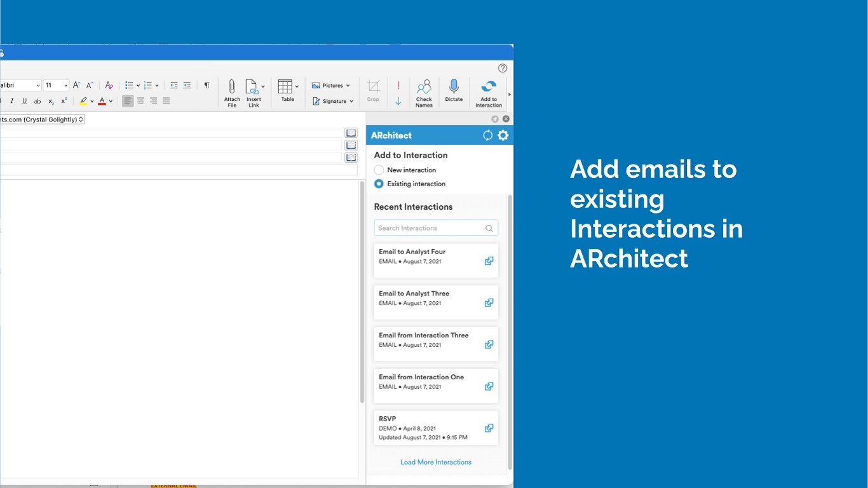Image resolution: width=868 pixels, height=488 pixels.
Task: Open Email from Interaction One external link
Action: 489,386
